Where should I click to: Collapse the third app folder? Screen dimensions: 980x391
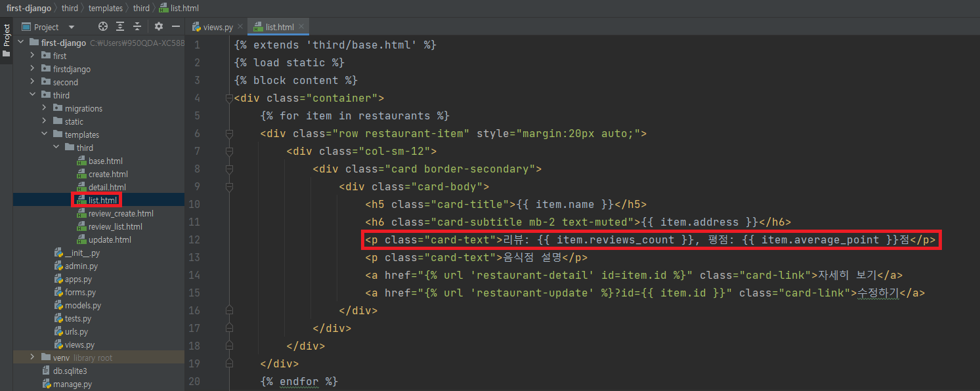(x=32, y=95)
